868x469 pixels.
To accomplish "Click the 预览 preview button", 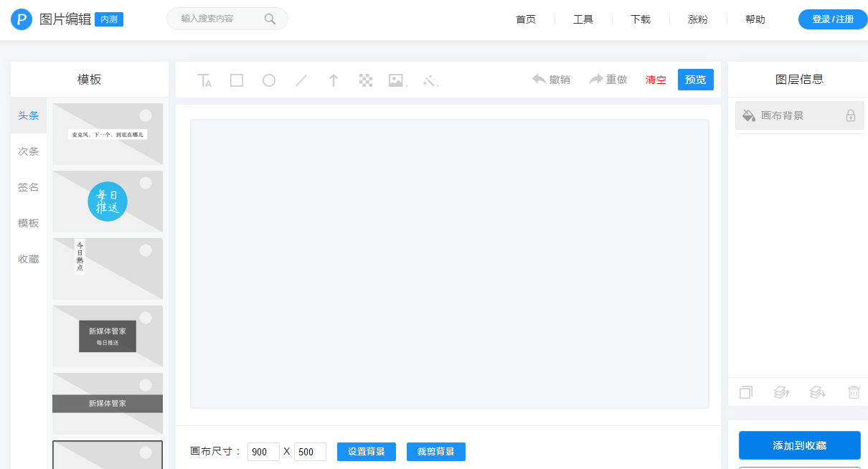I will point(695,80).
